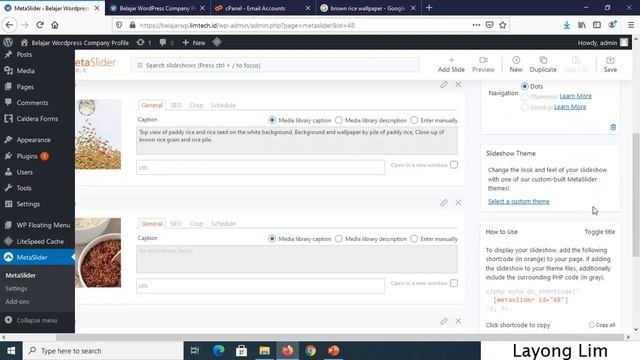
Task: Open the page actions three-dot menu
Action: (x=476, y=25)
